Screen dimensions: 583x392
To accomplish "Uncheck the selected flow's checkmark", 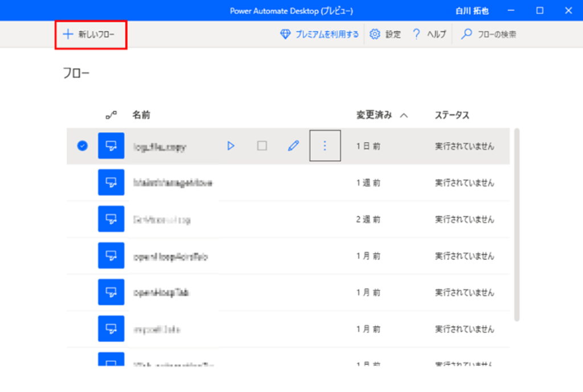I will point(83,146).
